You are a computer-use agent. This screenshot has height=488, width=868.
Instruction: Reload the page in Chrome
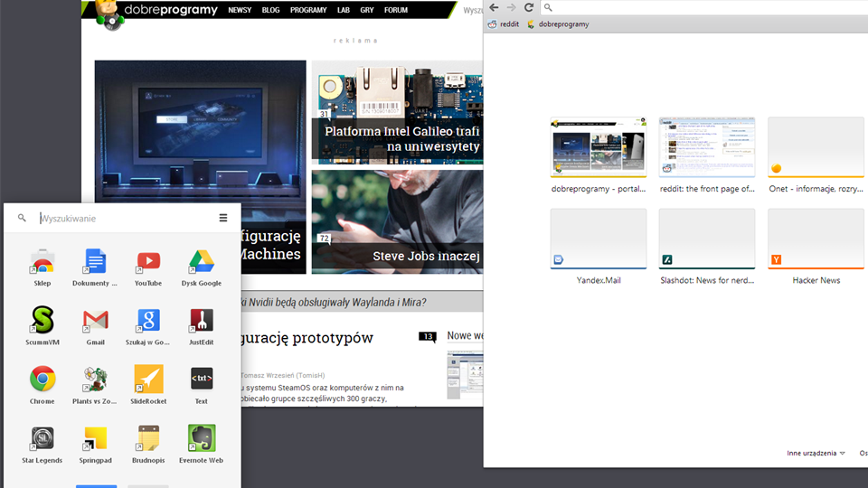tap(529, 7)
